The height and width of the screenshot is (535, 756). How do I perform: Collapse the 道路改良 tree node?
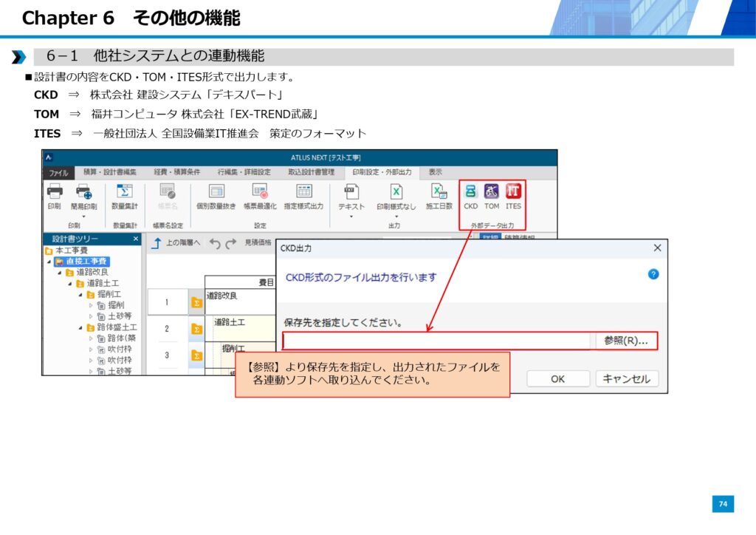[60, 273]
